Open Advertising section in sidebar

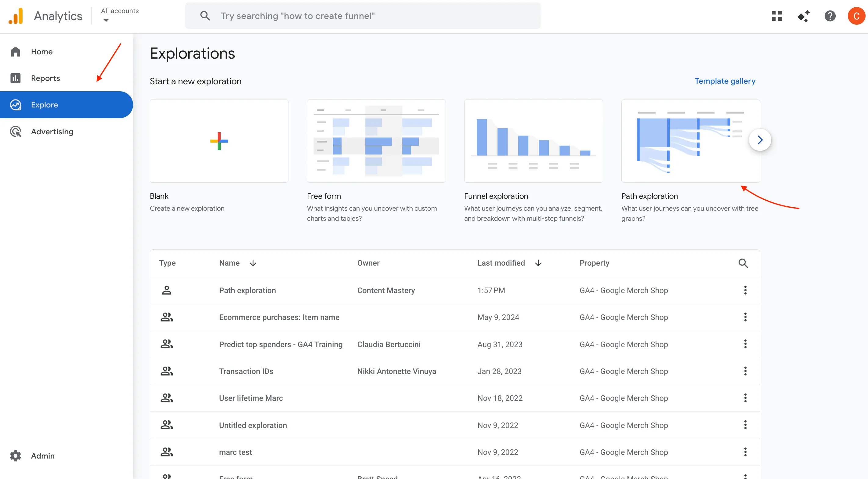click(52, 132)
